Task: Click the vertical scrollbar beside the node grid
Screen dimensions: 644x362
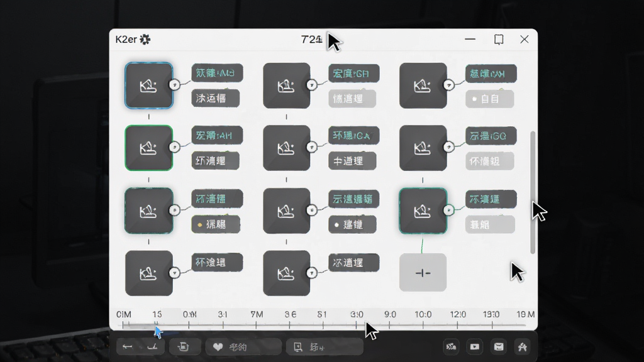Action: [x=533, y=192]
